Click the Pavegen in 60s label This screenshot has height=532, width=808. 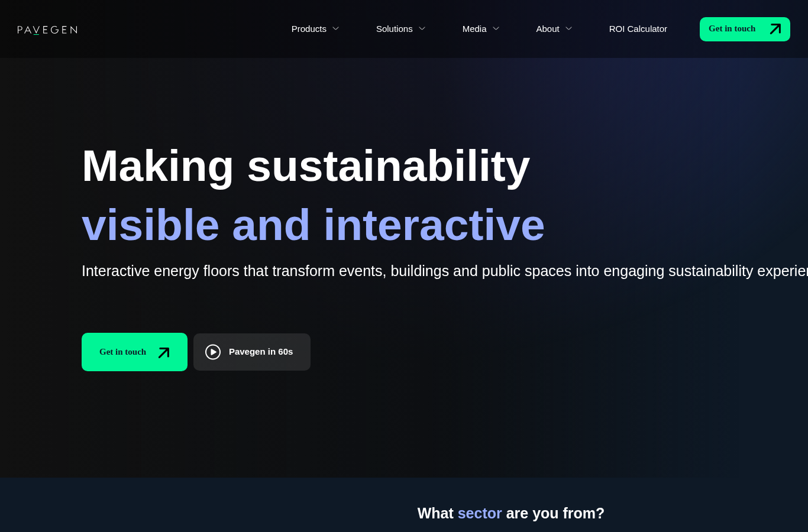(x=261, y=352)
